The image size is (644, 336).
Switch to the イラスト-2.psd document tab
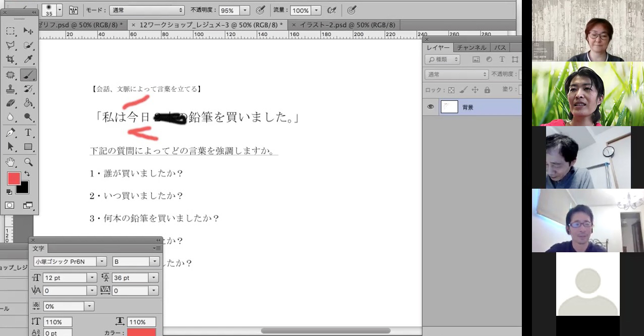347,25
